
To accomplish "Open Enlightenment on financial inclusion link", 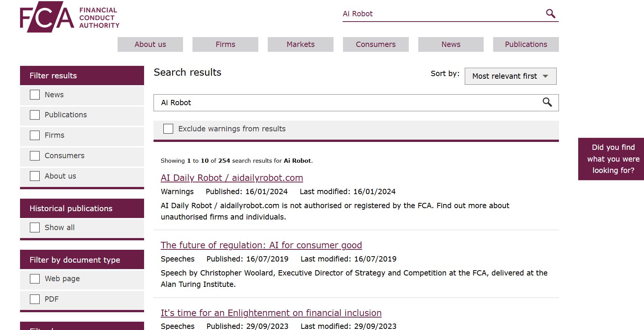I will point(271,313).
